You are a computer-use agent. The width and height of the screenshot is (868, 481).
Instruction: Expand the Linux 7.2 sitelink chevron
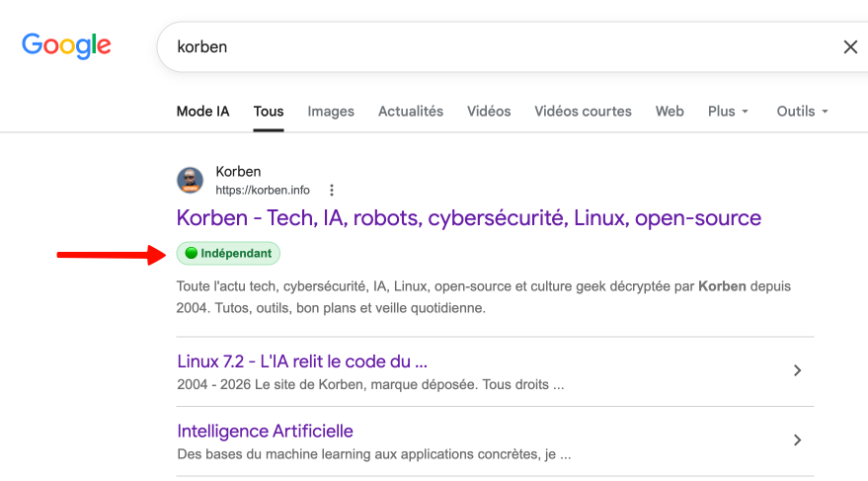coord(797,370)
